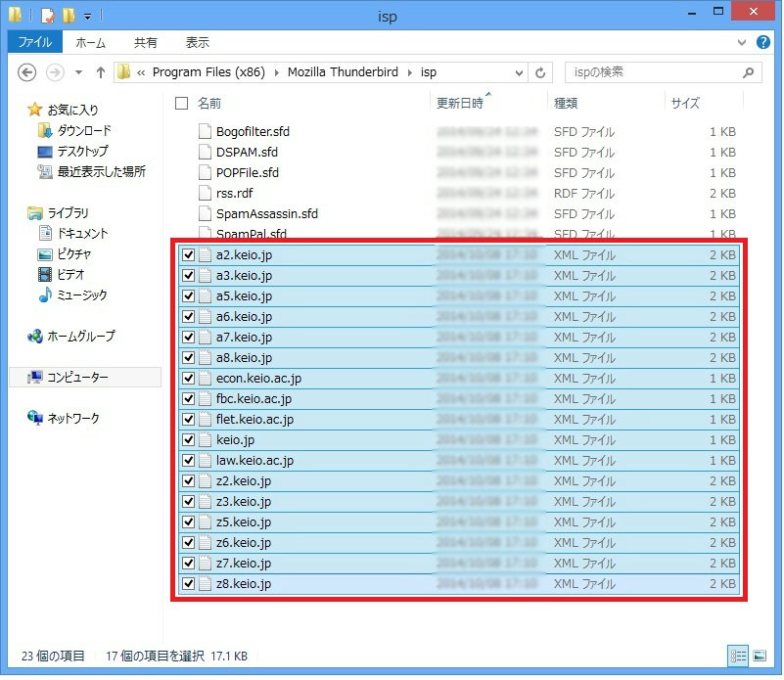
Task: Click in the ispの検索 search field
Action: click(x=651, y=72)
